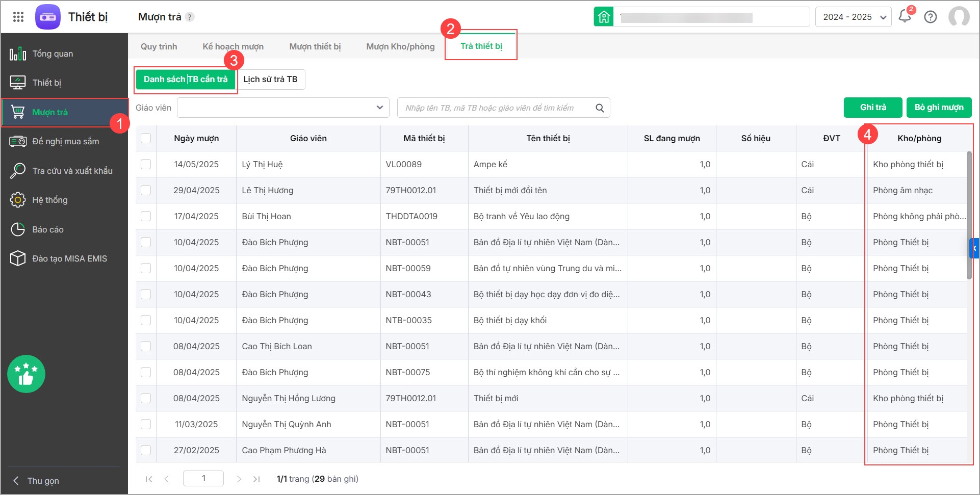Click the green school home icon
980x495 pixels.
tap(604, 17)
